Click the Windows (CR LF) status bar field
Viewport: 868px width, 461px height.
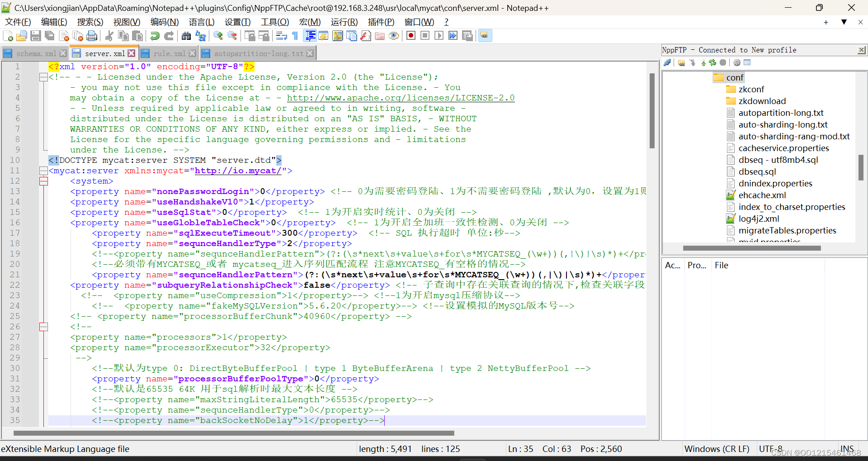click(x=717, y=449)
